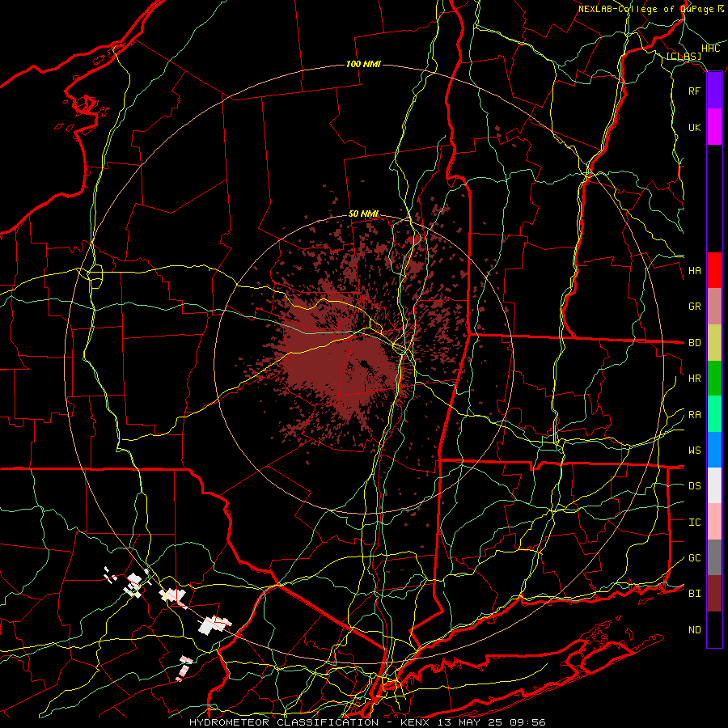The height and width of the screenshot is (728, 728).
Task: Click the IC legend label
Action: click(x=694, y=523)
